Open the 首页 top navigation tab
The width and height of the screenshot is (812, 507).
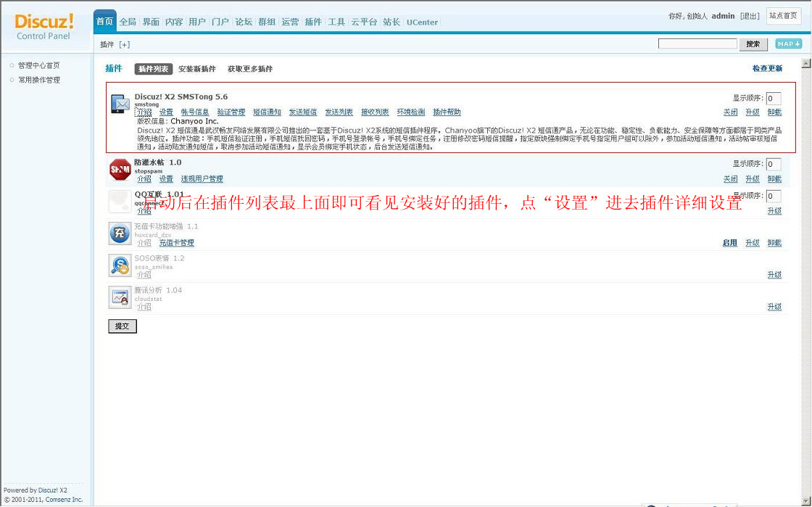104,21
